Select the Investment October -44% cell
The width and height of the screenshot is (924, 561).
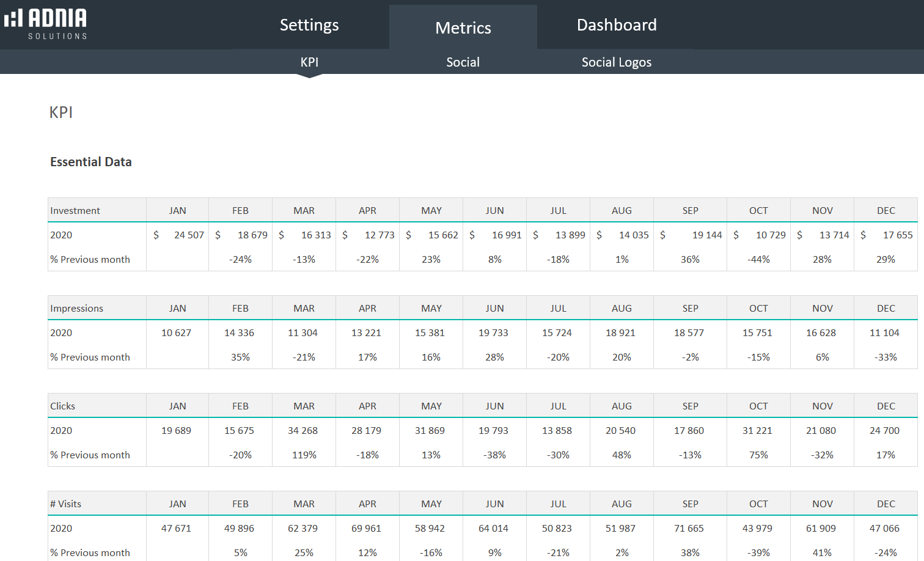pos(758,260)
